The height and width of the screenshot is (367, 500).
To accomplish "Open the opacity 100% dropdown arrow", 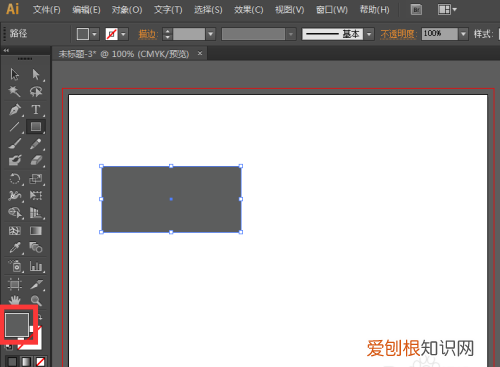I will pos(463,34).
